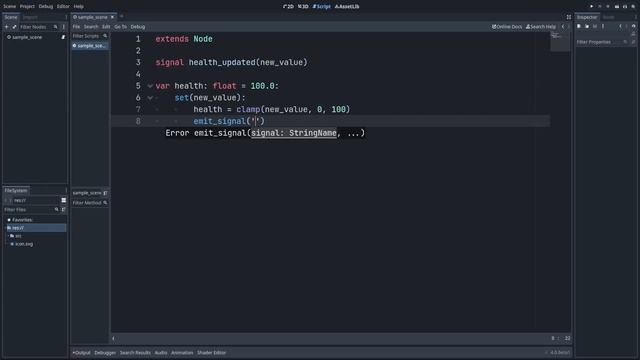Switch to the 3D workspace
Viewport: 640px width, 360px height.
pyautogui.click(x=303, y=7)
